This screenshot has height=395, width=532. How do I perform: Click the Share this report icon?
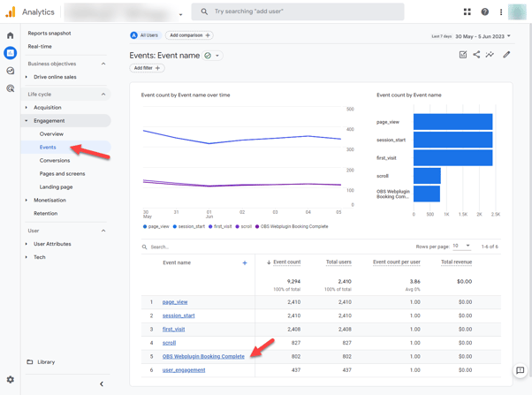coord(476,55)
